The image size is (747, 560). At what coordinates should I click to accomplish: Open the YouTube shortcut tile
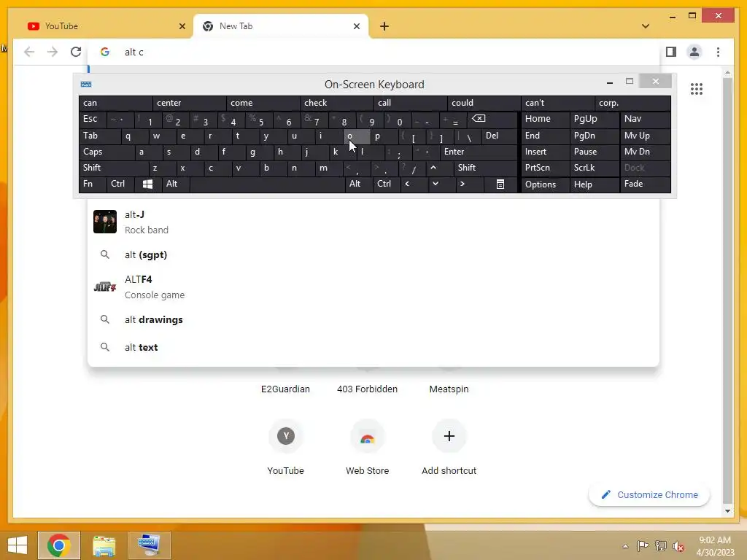pyautogui.click(x=285, y=448)
